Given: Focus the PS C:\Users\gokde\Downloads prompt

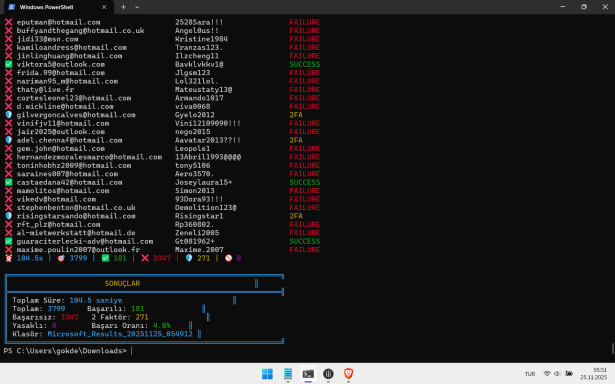Looking at the screenshot, I should pos(65,351).
